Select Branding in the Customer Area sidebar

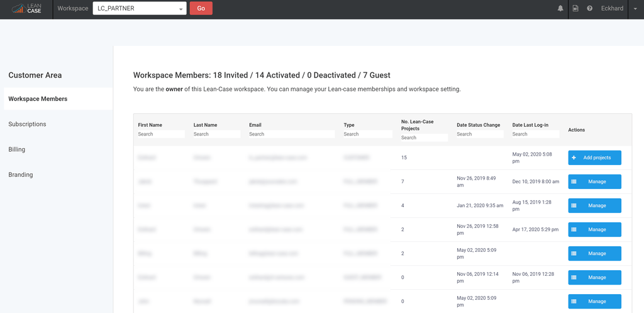click(x=20, y=174)
